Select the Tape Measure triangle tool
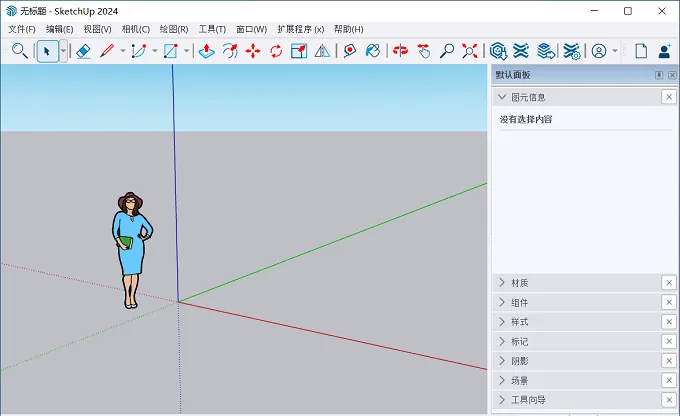The width and height of the screenshot is (680, 416). tap(322, 51)
